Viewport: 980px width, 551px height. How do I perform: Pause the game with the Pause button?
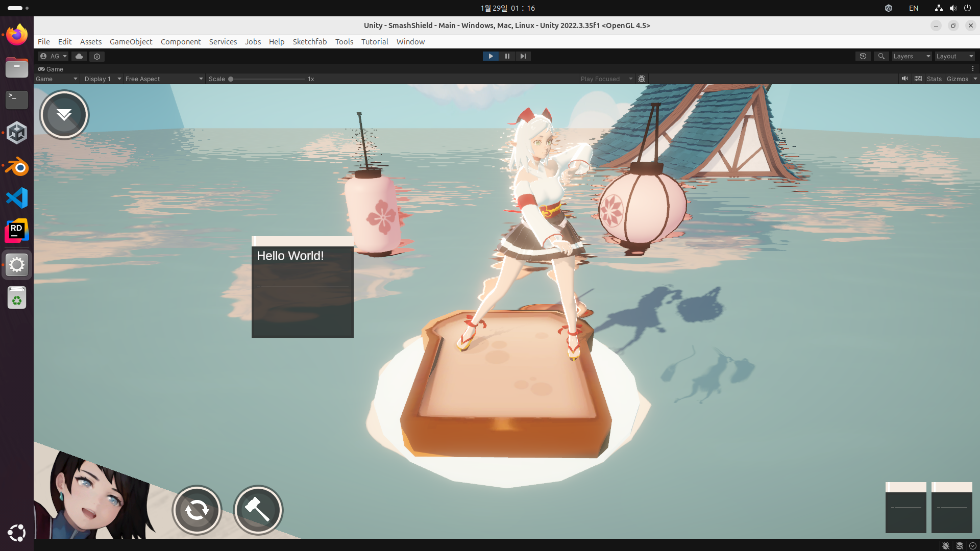pyautogui.click(x=507, y=56)
